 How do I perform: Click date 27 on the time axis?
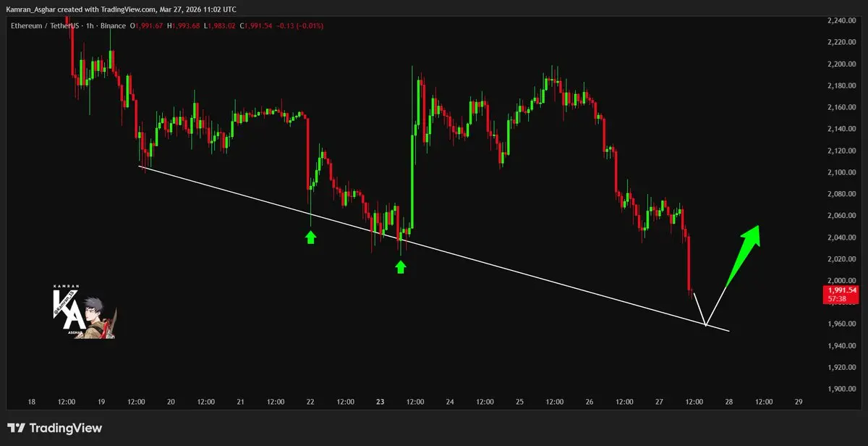(659, 402)
